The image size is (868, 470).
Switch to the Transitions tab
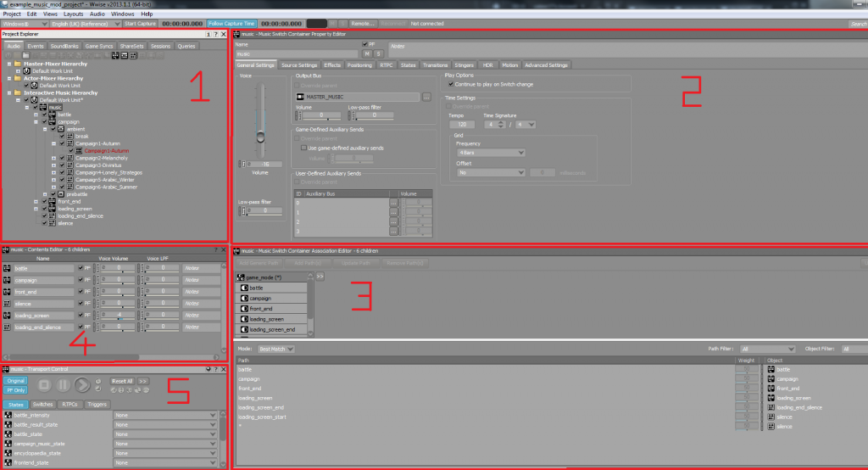pyautogui.click(x=435, y=64)
